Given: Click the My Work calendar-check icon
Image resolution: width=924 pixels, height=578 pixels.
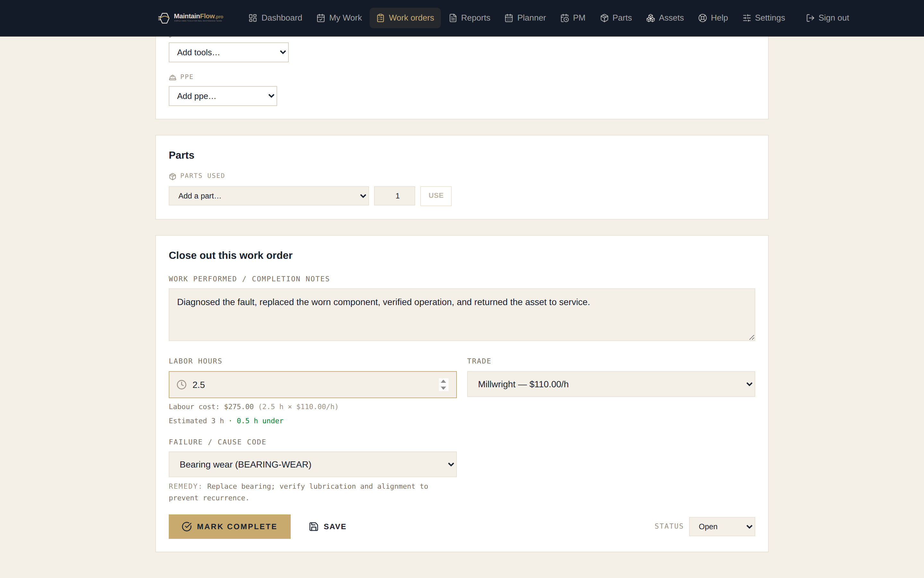Looking at the screenshot, I should click(321, 18).
